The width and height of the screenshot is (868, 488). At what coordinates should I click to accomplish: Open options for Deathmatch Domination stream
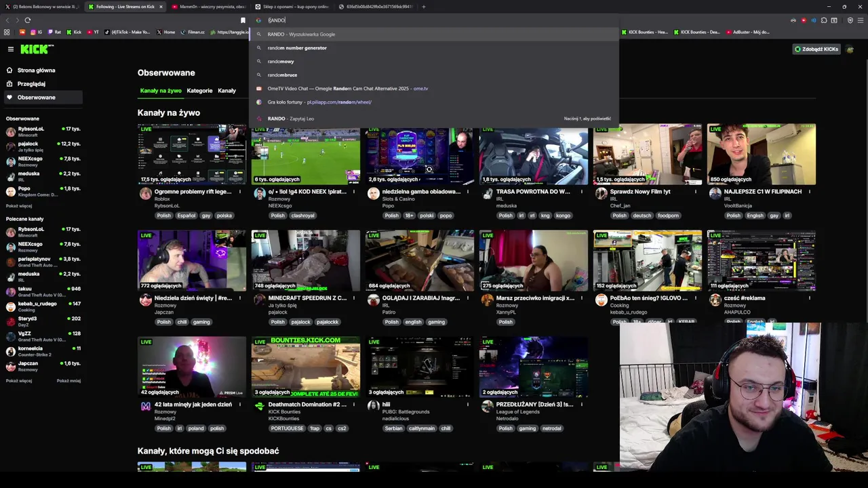coord(353,405)
